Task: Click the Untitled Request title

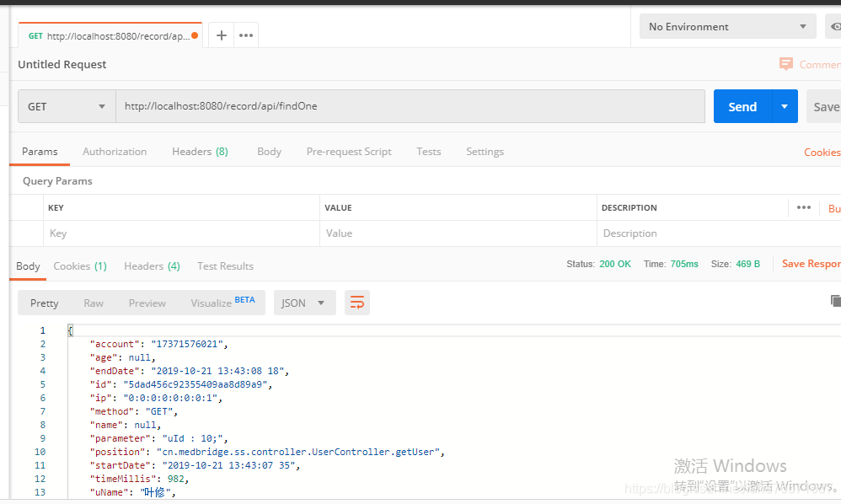Action: coord(62,64)
